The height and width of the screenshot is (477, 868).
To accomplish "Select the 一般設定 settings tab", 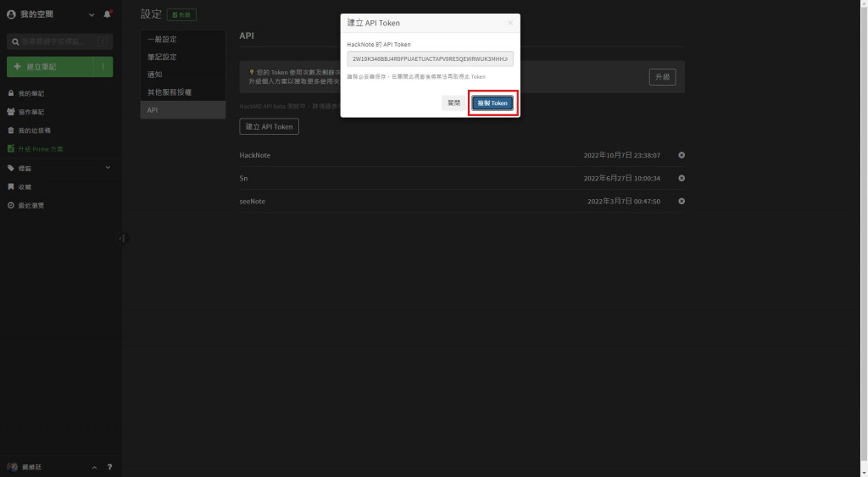I will 183,39.
